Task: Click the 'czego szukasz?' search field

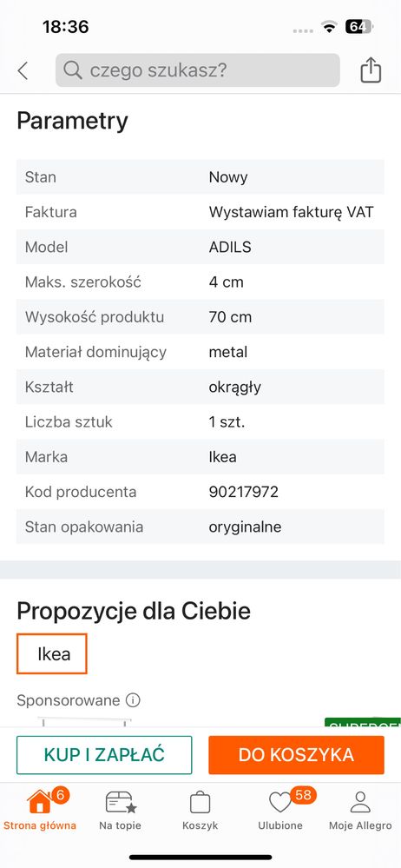Action: point(197,70)
